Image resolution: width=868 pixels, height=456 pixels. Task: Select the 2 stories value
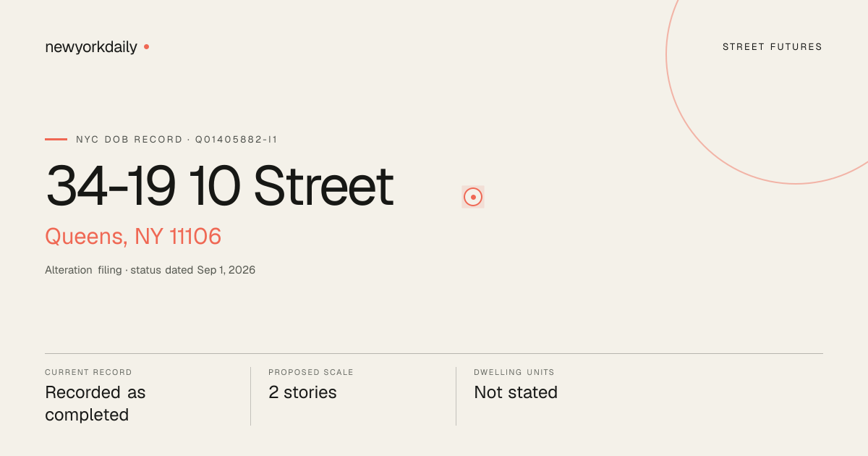pyautogui.click(x=302, y=392)
